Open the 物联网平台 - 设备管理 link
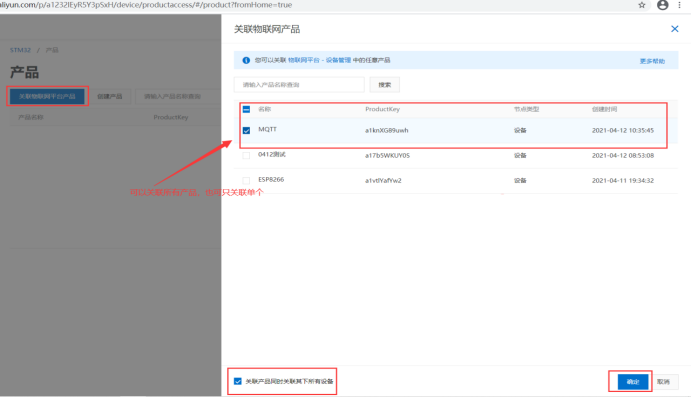This screenshot has width=692, height=398. (x=319, y=60)
